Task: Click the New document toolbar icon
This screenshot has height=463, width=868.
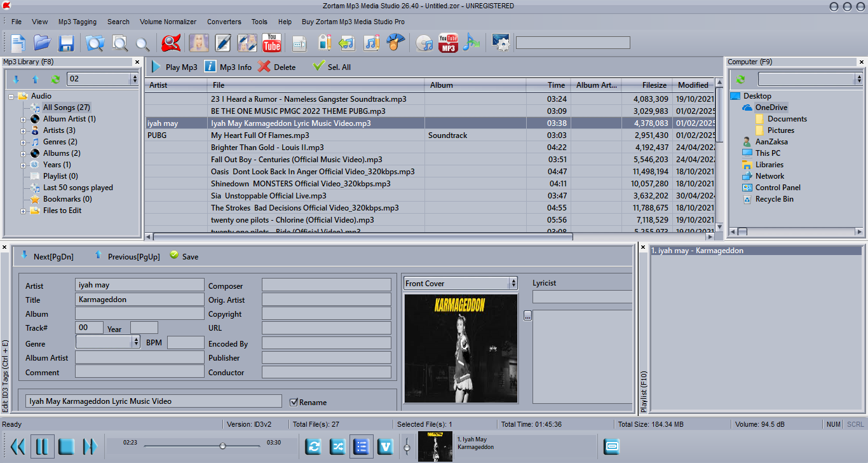Action: tap(18, 43)
